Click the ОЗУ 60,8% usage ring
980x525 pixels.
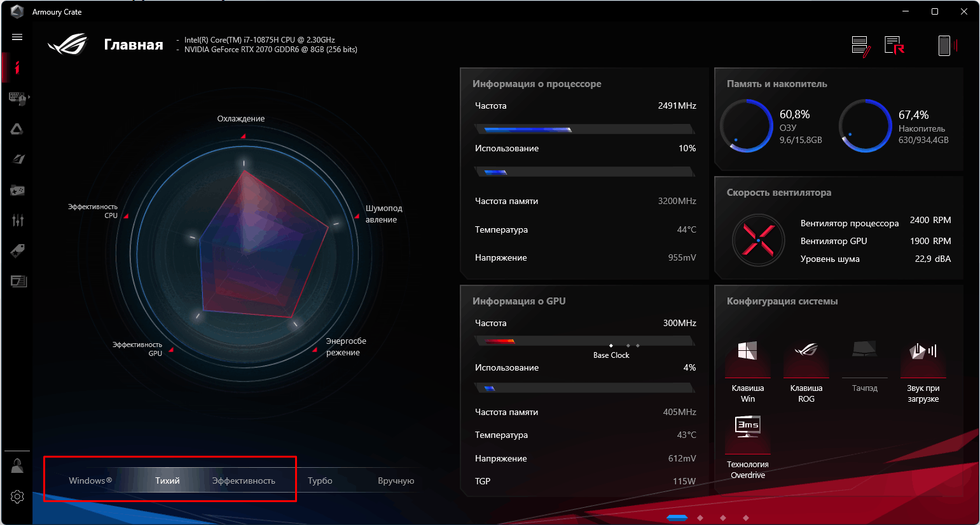point(747,126)
